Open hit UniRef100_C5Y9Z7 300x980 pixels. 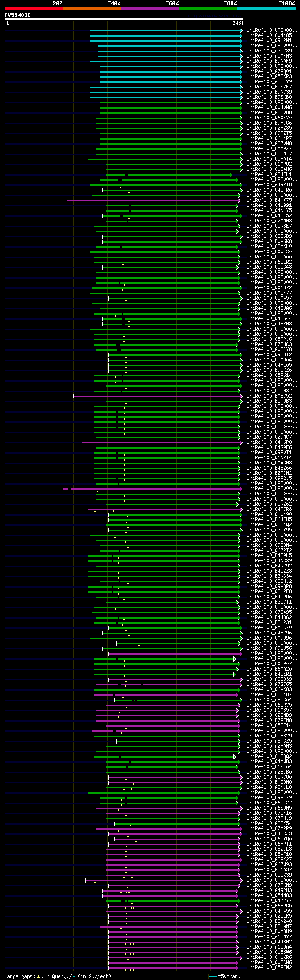point(269,149)
